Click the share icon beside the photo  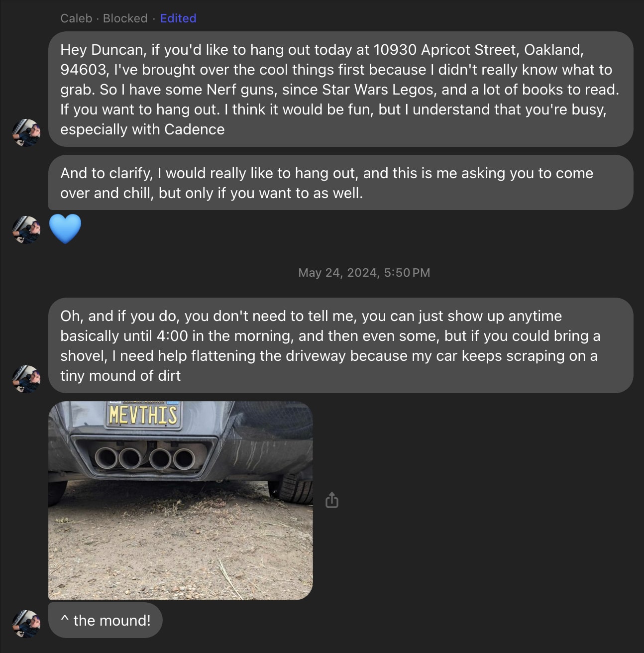(331, 500)
